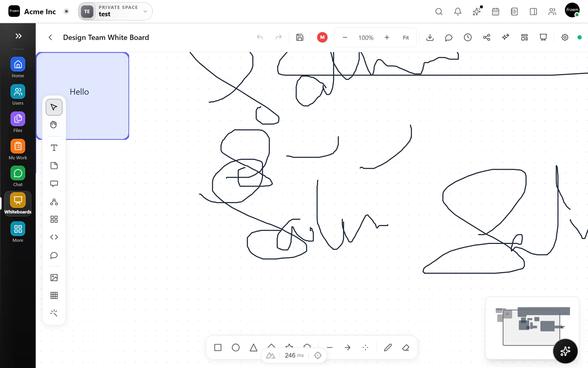
Task: Open whiteboard settings gear
Action: pos(565,37)
